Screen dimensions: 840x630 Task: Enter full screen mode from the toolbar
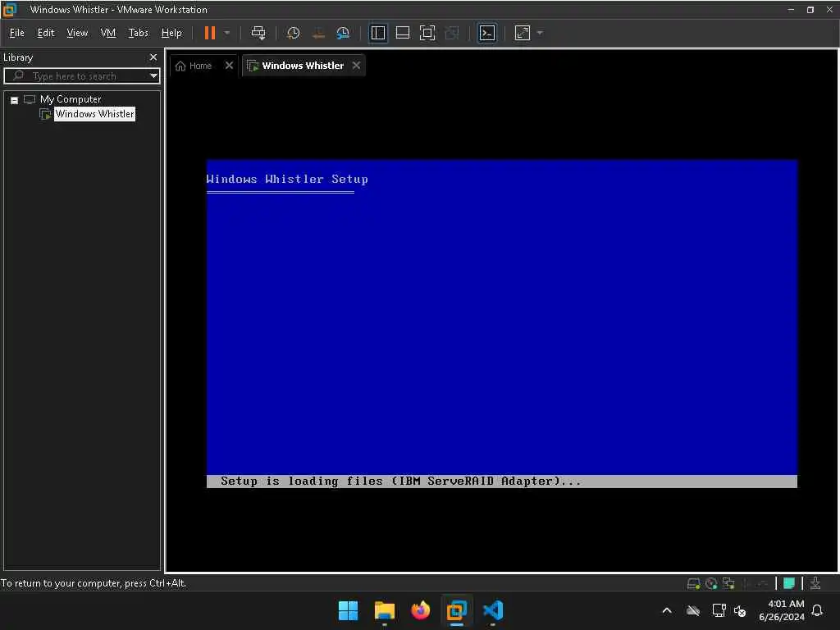point(427,33)
